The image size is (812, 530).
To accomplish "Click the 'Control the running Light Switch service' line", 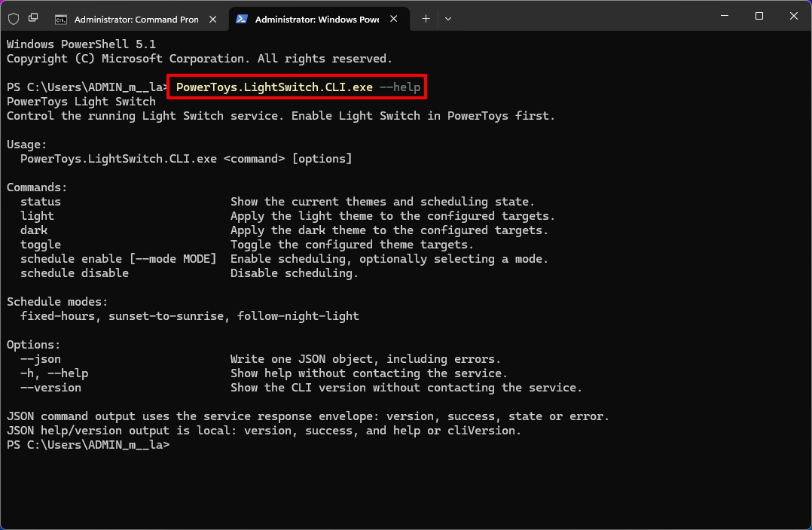I will pos(281,116).
